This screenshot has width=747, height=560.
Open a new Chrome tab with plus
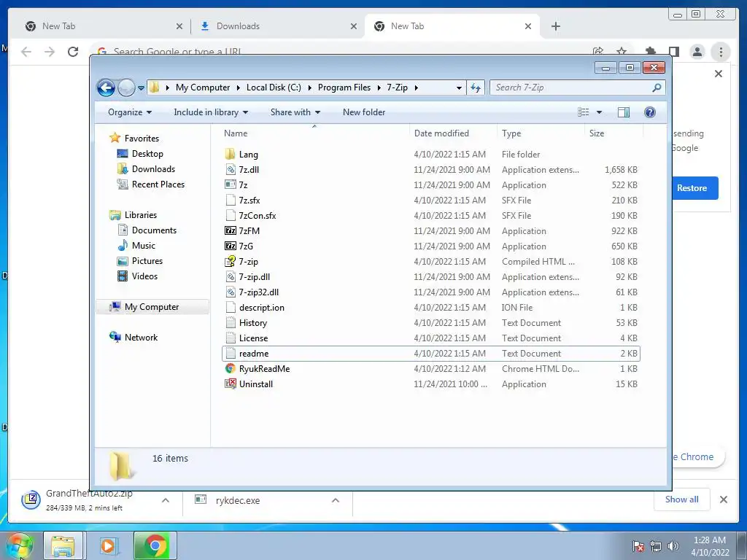click(x=555, y=26)
